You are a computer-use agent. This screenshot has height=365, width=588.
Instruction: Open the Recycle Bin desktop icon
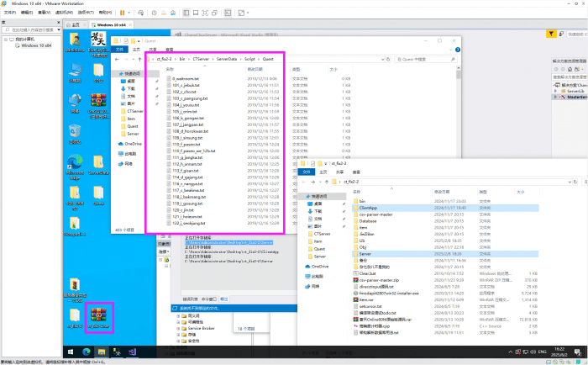(x=75, y=134)
